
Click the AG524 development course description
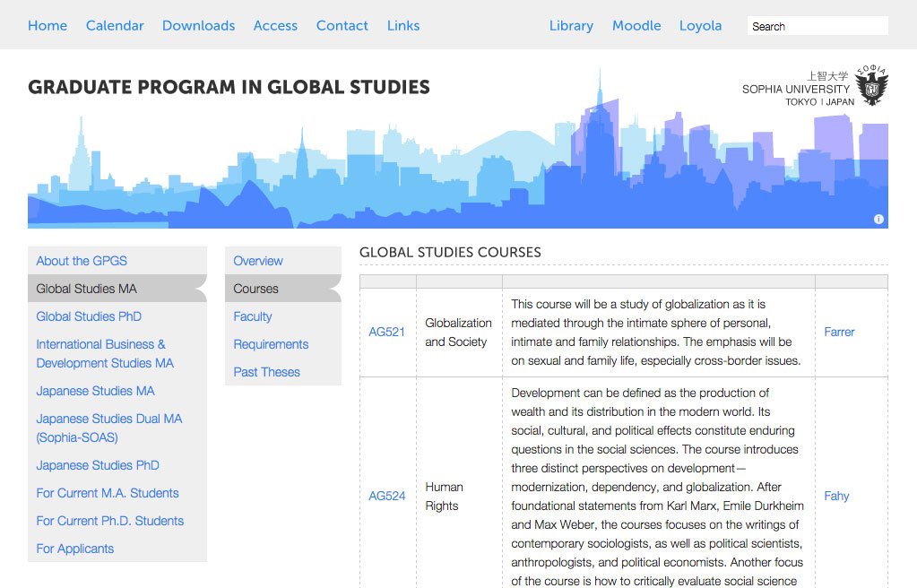point(657,487)
